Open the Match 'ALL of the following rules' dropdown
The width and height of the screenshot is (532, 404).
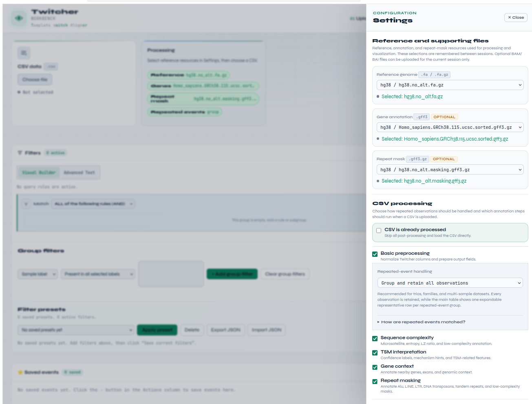(93, 204)
